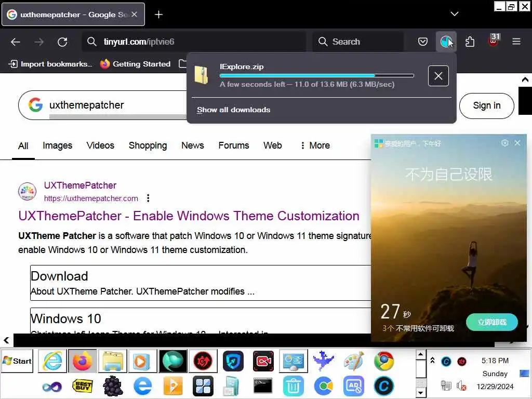The image size is (532, 399).
Task: Switch to Videos results
Action: (x=100, y=145)
